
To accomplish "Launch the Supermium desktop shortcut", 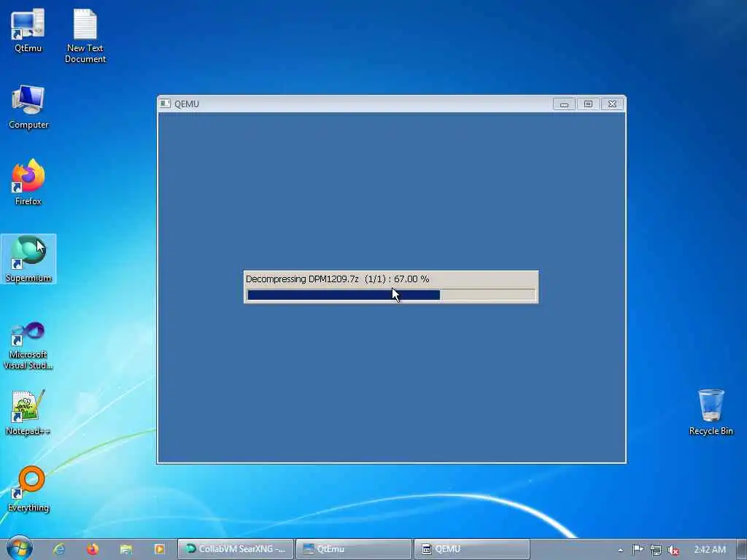I will [x=28, y=260].
